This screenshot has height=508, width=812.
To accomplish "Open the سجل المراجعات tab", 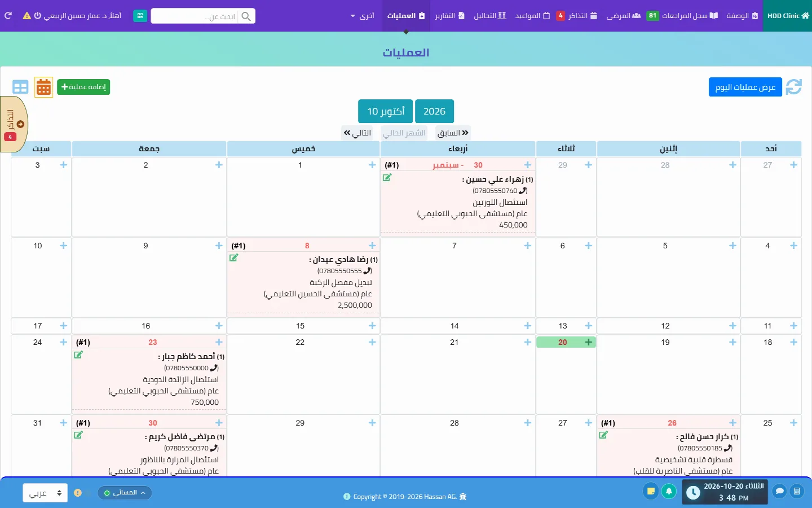I will tap(682, 16).
